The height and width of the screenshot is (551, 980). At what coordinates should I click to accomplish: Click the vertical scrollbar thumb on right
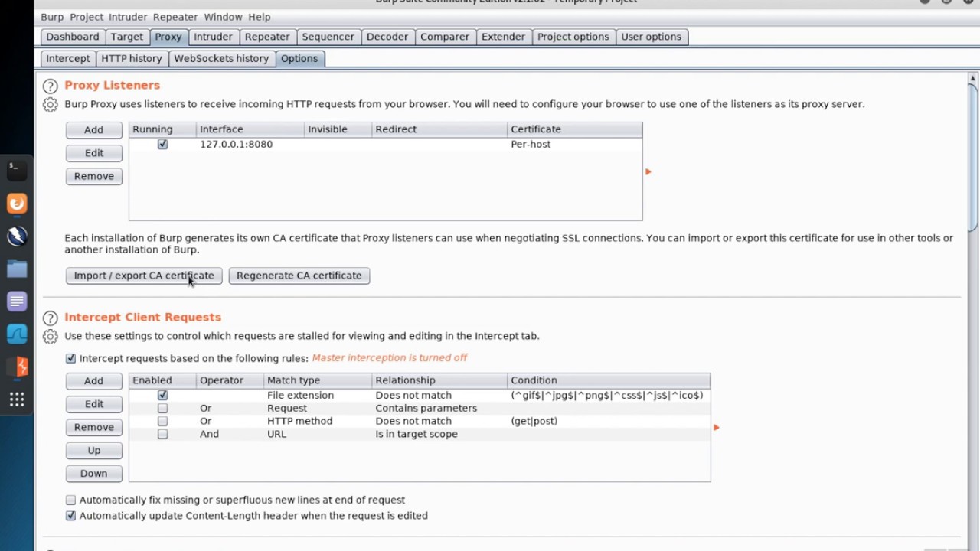[x=972, y=157]
